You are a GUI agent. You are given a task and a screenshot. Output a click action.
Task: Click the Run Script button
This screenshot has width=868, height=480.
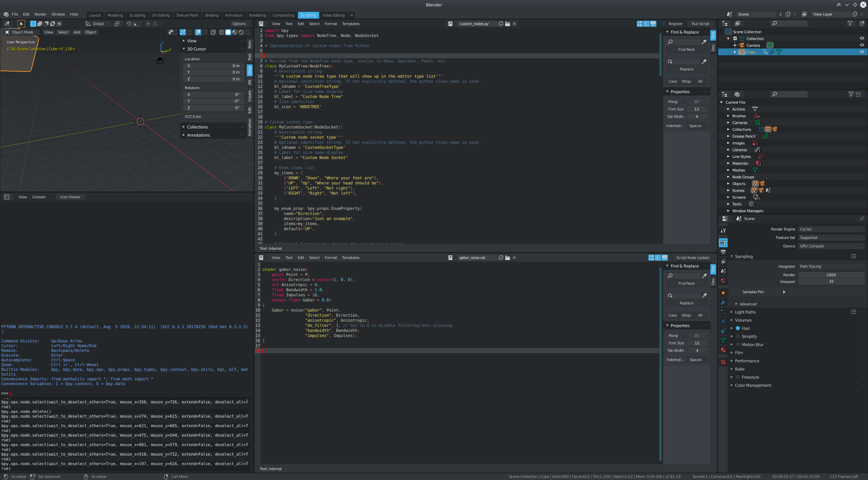click(x=700, y=24)
